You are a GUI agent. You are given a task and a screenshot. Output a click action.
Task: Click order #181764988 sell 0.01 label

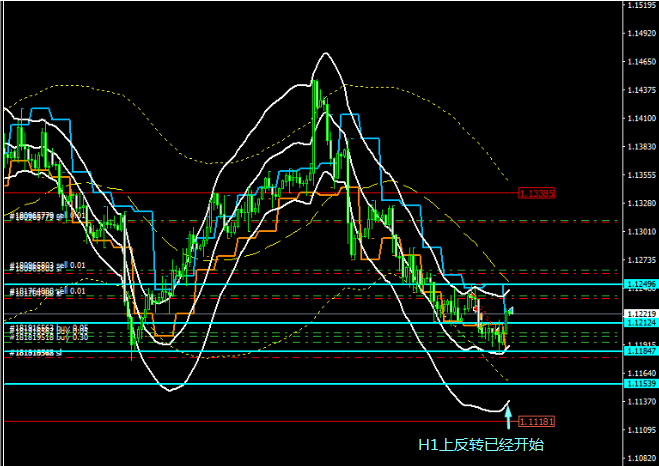coord(48,291)
